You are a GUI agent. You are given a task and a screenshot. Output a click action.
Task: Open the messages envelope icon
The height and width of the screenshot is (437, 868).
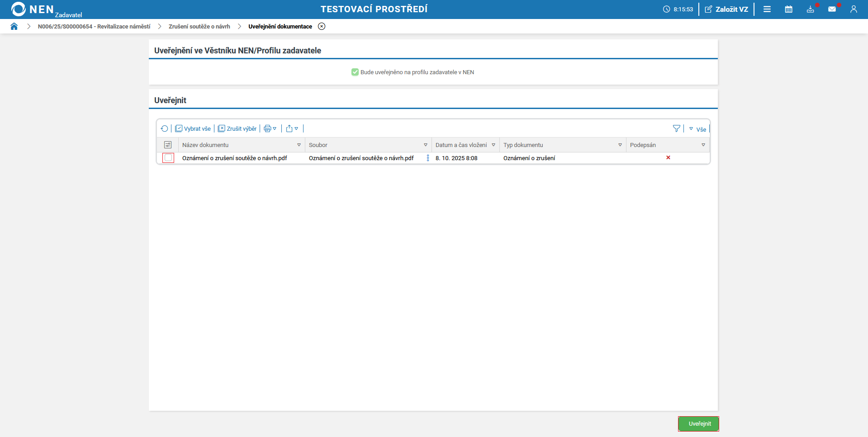coord(832,9)
